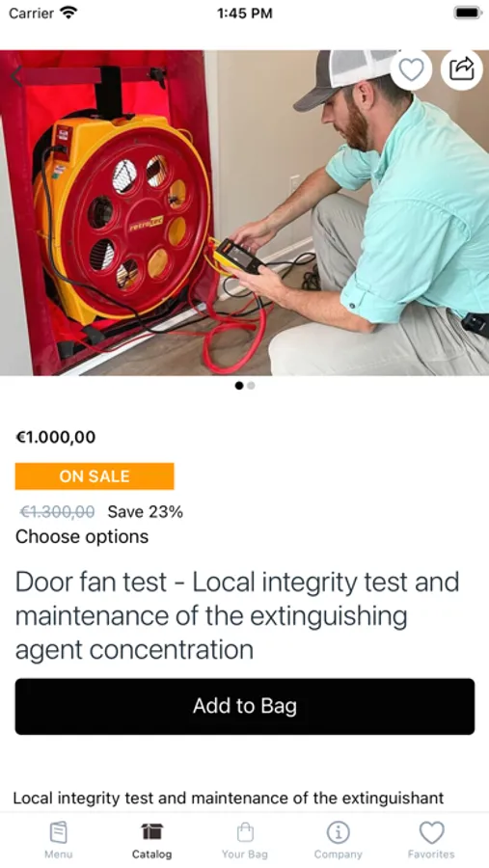The height and width of the screenshot is (868, 489).
Task: Tap the Catalog tab label
Action: pos(151,854)
